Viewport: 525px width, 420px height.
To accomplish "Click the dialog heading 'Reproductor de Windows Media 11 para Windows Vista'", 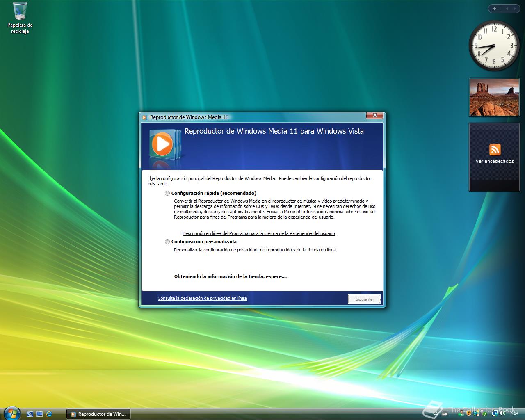I will coord(274,131).
